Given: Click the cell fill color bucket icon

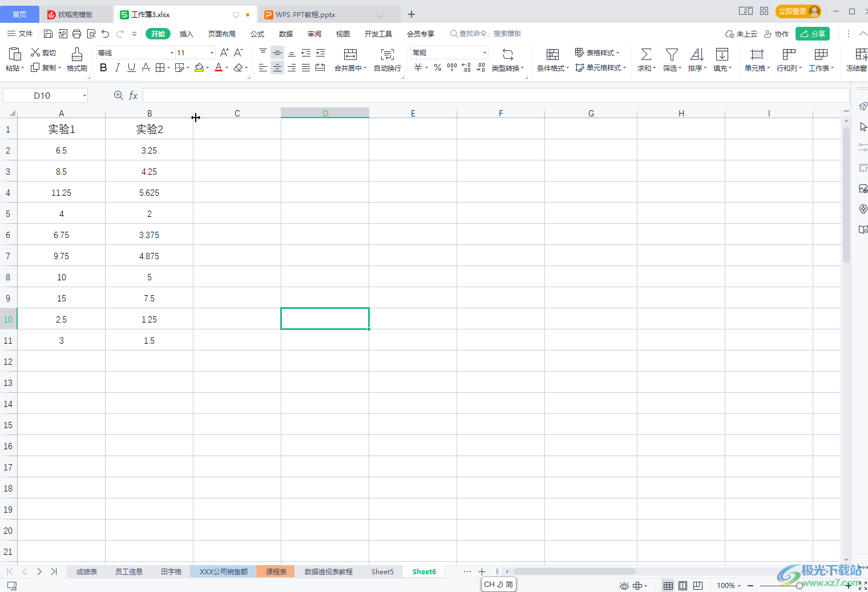Looking at the screenshot, I should click(x=199, y=67).
